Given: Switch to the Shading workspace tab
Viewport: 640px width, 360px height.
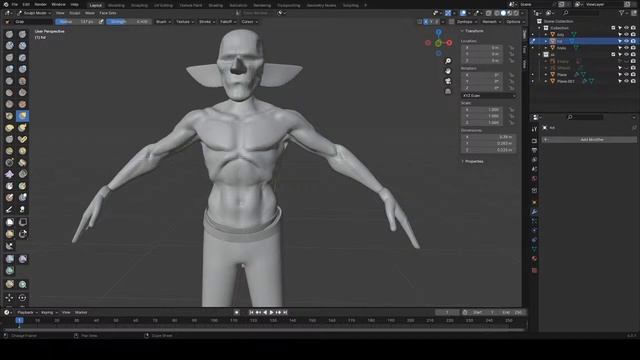Looking at the screenshot, I should pos(216,5).
